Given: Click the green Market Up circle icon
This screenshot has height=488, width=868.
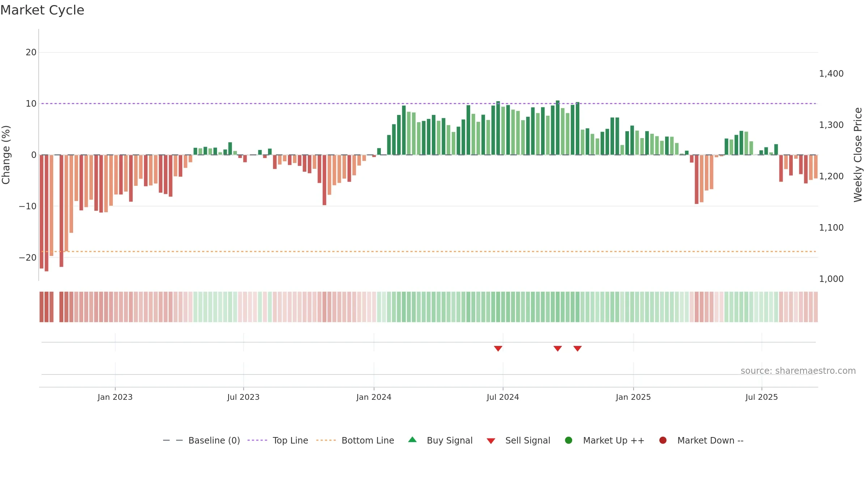Looking at the screenshot, I should 569,440.
